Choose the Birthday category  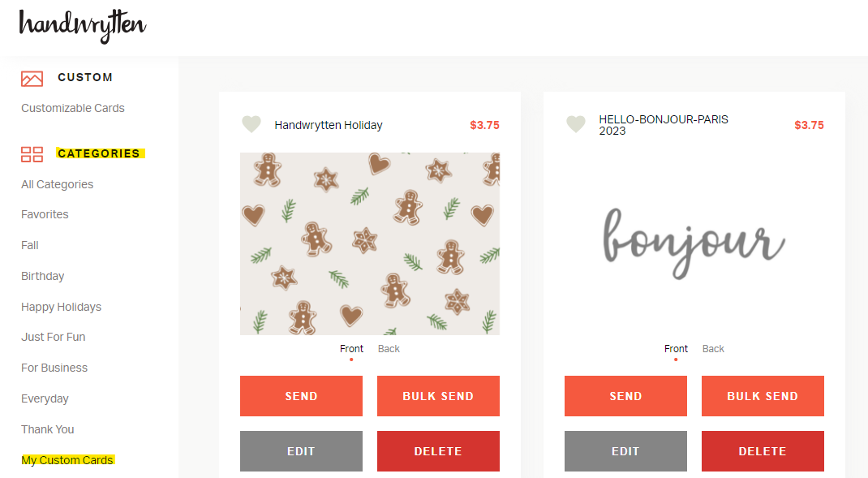click(43, 276)
